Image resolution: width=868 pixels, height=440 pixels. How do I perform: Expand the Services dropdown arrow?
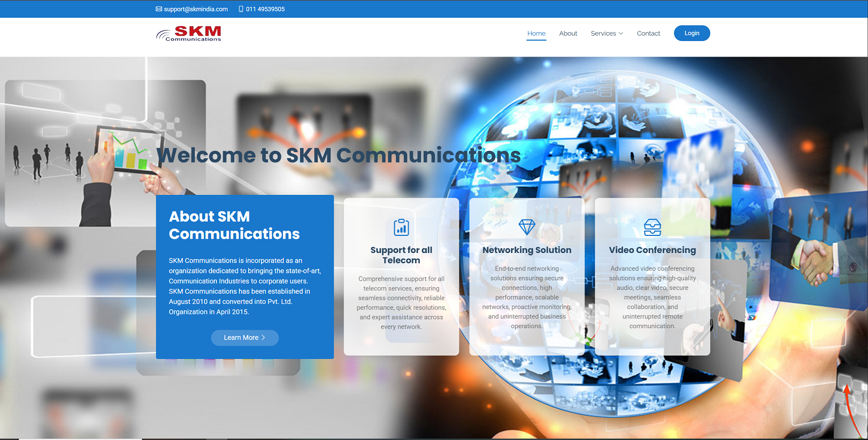point(621,33)
